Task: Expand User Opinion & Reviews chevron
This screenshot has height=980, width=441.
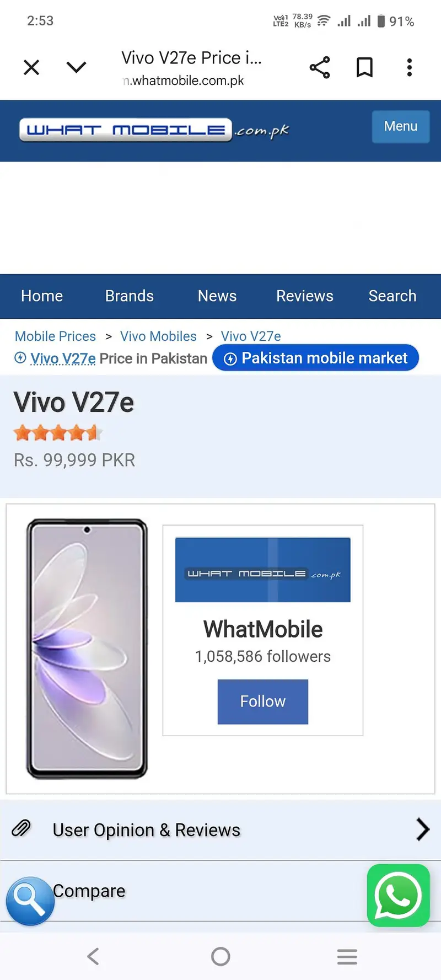Action: click(422, 829)
